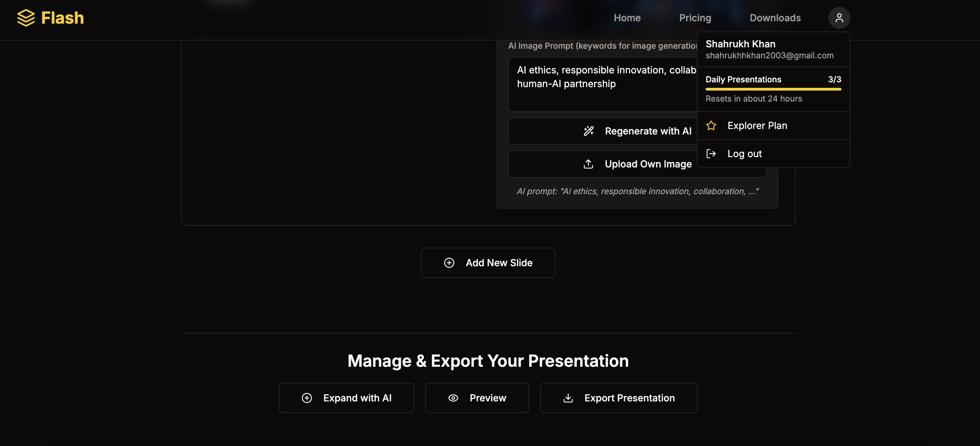Go to the Home nav link
980x446 pixels.
click(x=627, y=18)
